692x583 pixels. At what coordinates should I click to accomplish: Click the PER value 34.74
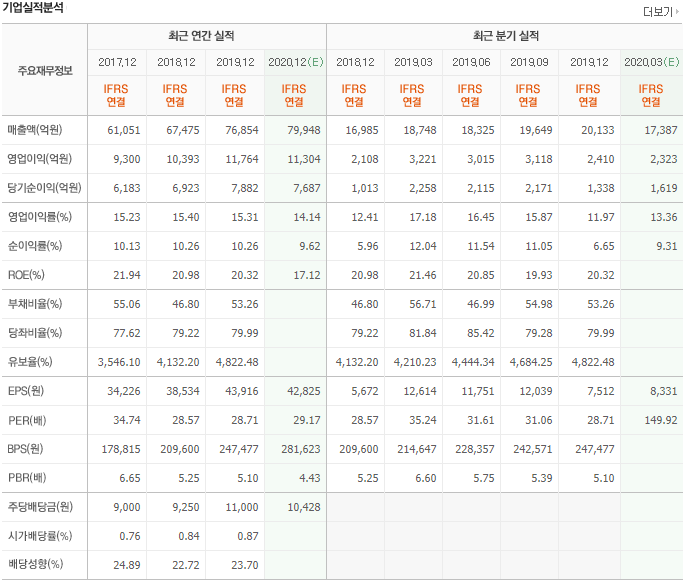coord(127,420)
